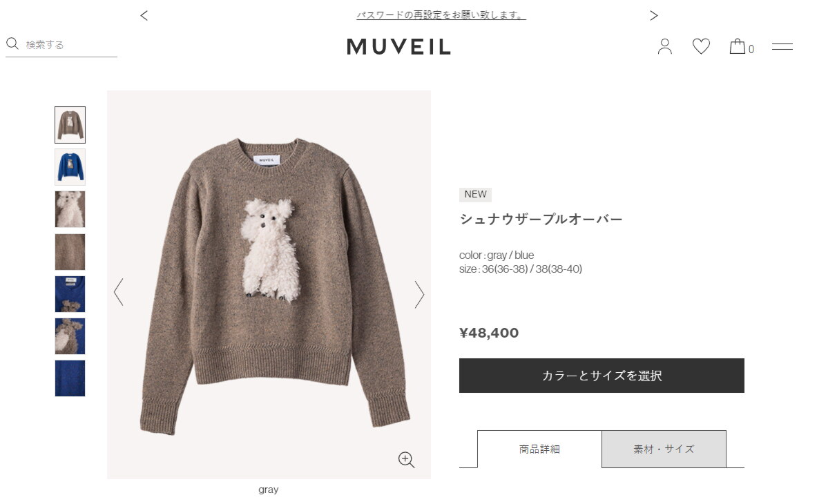This screenshot has width=837, height=504.
Task: Select the dog applique close-up thumbnail
Action: tap(70, 209)
